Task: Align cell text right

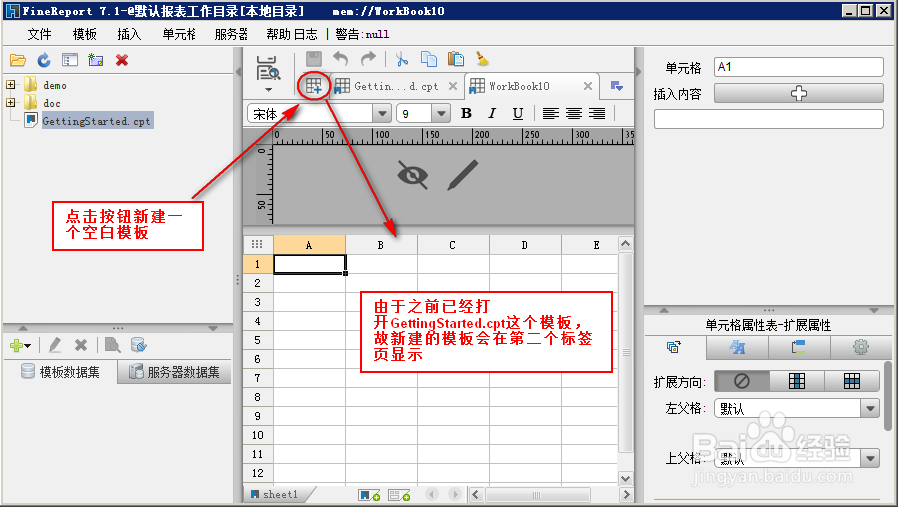Action: tap(597, 113)
